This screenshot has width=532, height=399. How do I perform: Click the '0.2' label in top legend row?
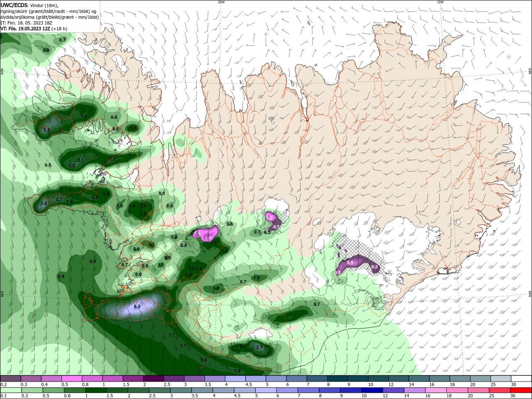pyautogui.click(x=3, y=384)
